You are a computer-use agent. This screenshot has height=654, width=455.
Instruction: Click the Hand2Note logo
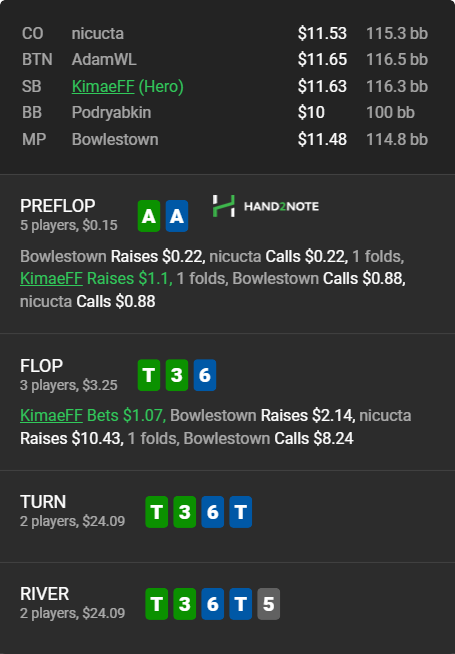(266, 206)
